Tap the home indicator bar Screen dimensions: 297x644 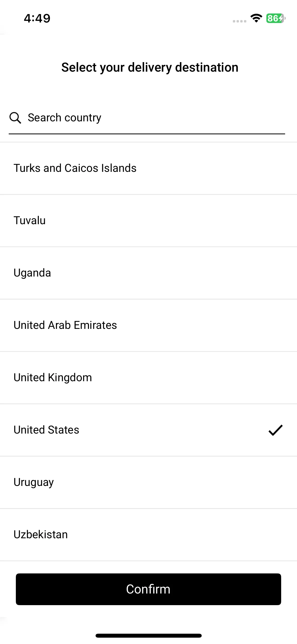(x=148, y=636)
